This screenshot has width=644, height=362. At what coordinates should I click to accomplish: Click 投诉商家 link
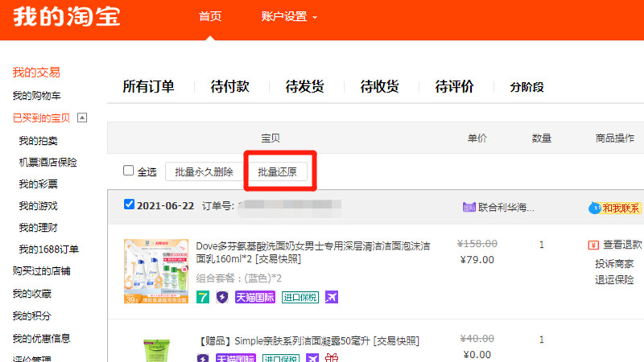(614, 264)
